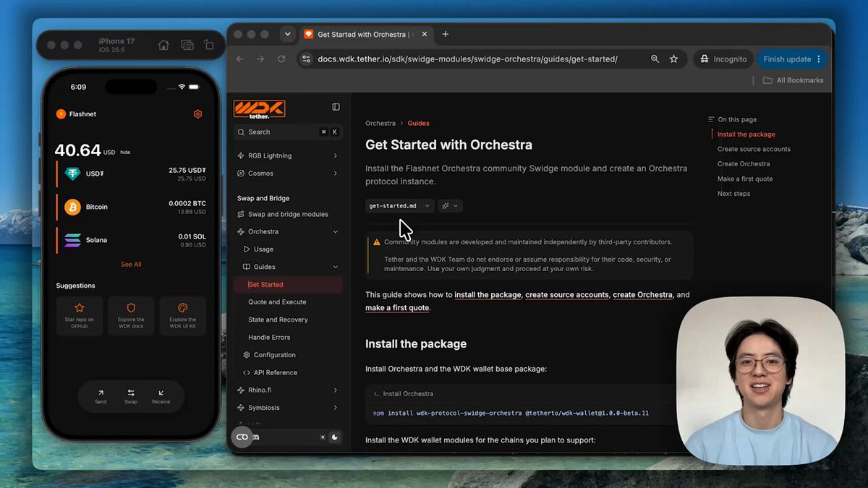
Task: Click the simulator rotate device icon
Action: coord(208,45)
